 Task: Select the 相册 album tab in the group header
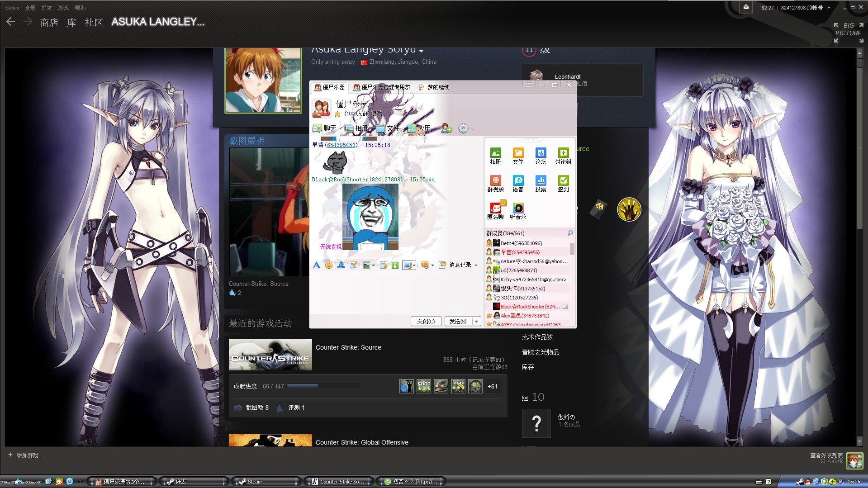point(356,128)
